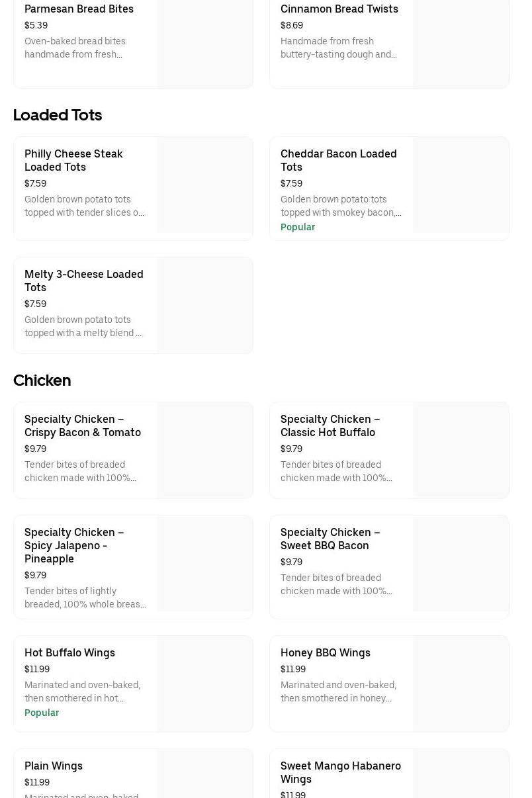Open Specialty Chicken Sweet BBQ Bacon
Screen dimensions: 532x798
(330, 539)
